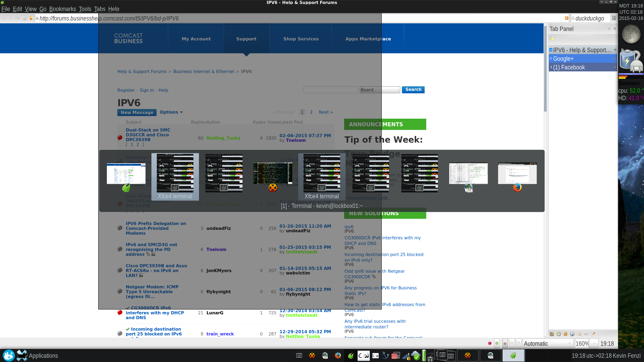
Task: Reload the page with the refresh icon
Action: (x=24, y=18)
